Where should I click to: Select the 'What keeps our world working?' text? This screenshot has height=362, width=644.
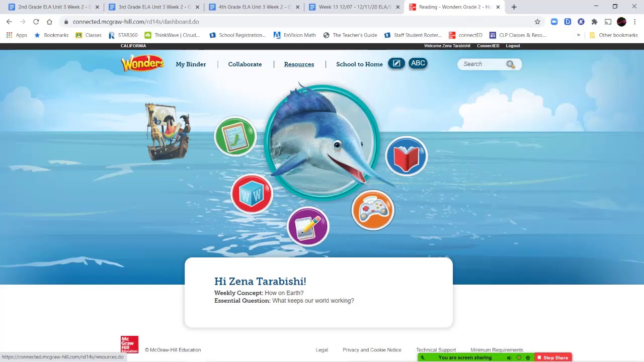tap(313, 301)
